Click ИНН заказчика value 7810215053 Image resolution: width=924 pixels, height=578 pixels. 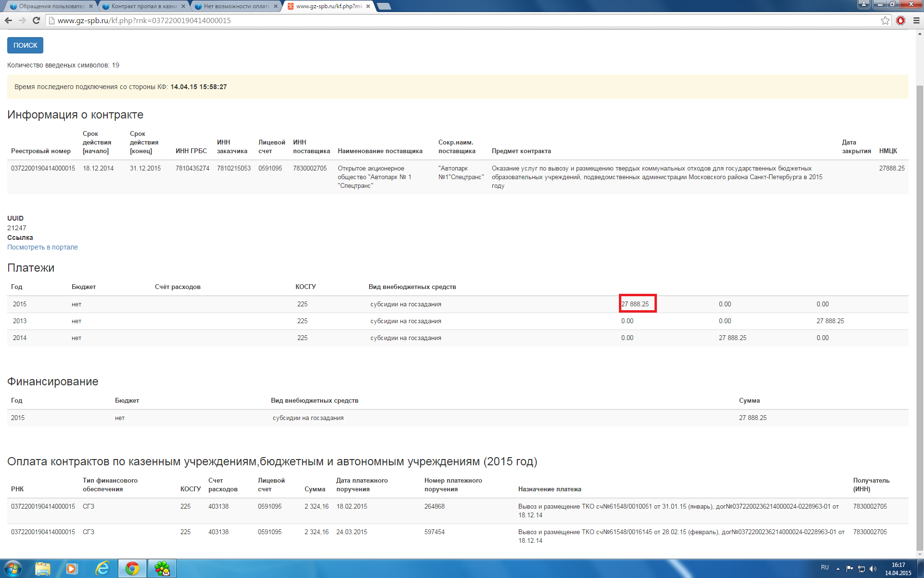pyautogui.click(x=234, y=168)
